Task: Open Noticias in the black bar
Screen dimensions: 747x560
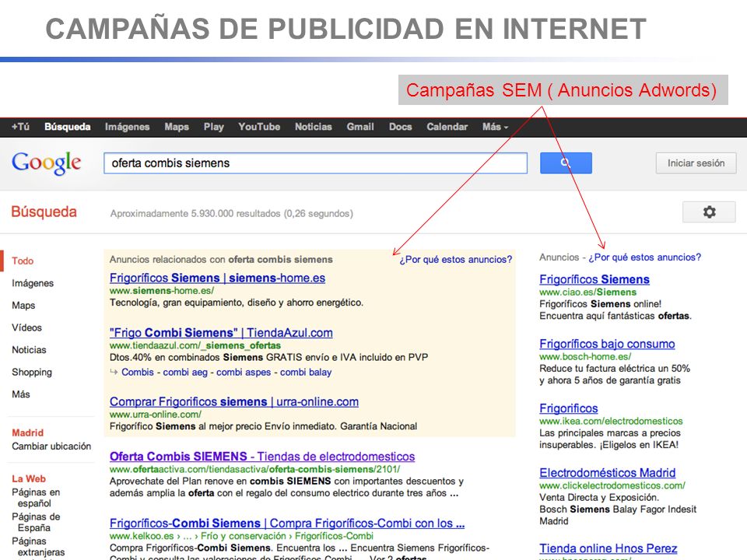Action: (x=313, y=127)
